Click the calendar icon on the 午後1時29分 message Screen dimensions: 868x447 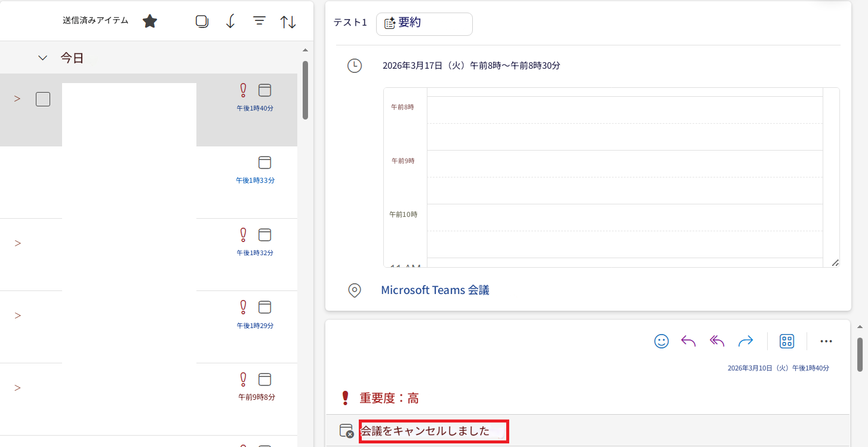(264, 307)
